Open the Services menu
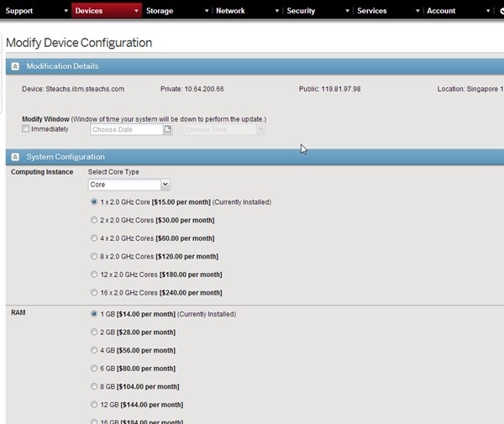The height and width of the screenshot is (424, 504). (372, 11)
